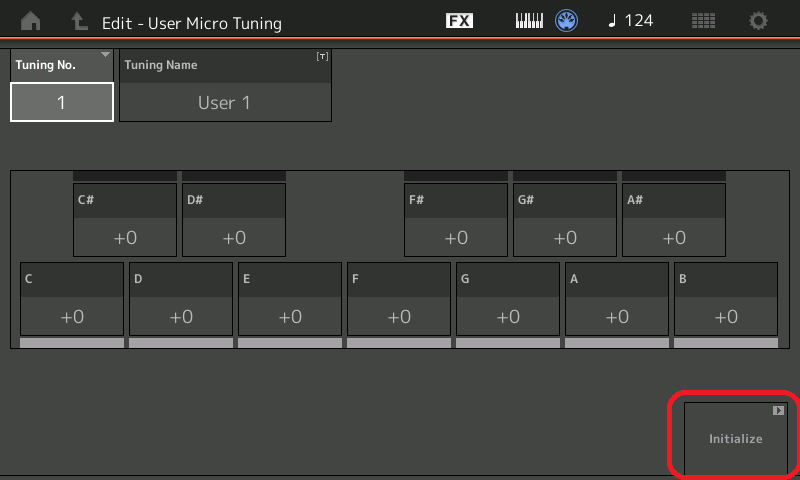Go to the Home screen icon

(x=31, y=21)
